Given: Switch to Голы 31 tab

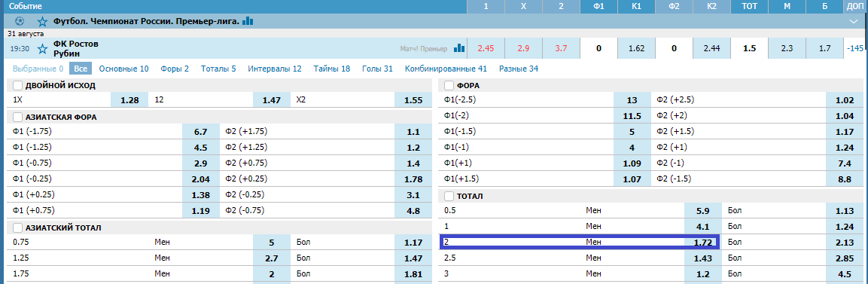Looking at the screenshot, I should [x=377, y=69].
